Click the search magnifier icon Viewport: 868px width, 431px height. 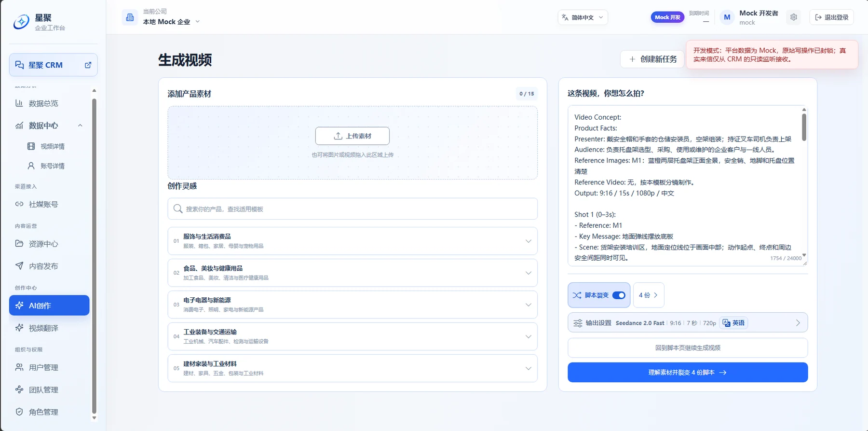click(178, 209)
